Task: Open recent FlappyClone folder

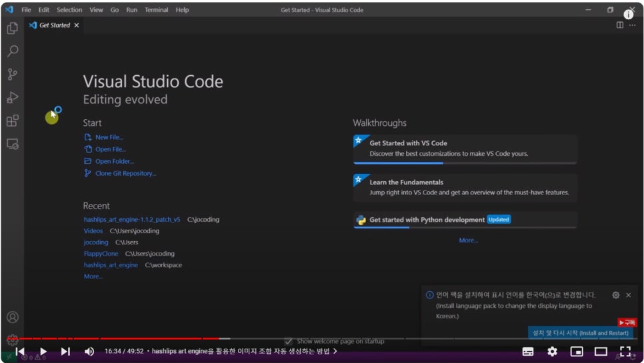Action: 101,254
